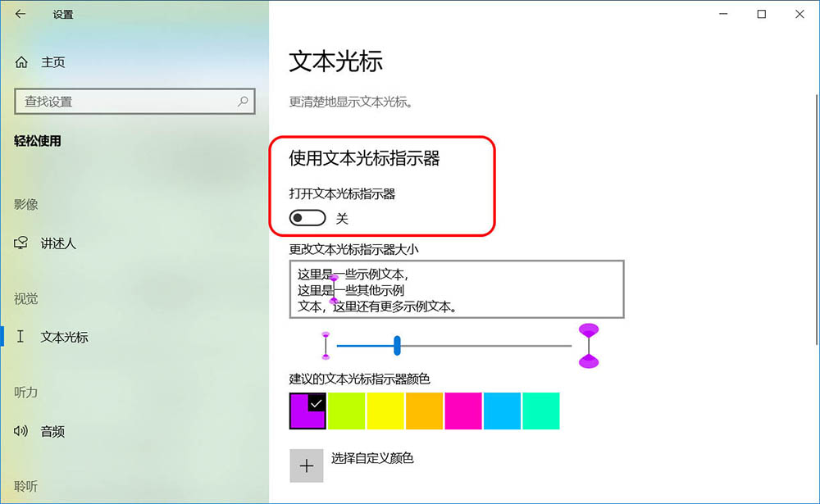This screenshot has height=504, width=820.
Task: Open the 主页 home icon
Action: [x=21, y=62]
